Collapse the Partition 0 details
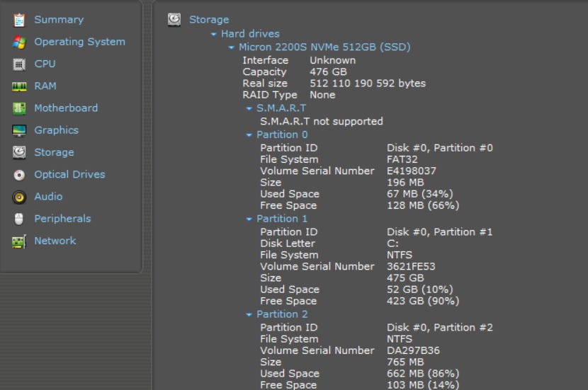This screenshot has width=588, height=390. [249, 134]
